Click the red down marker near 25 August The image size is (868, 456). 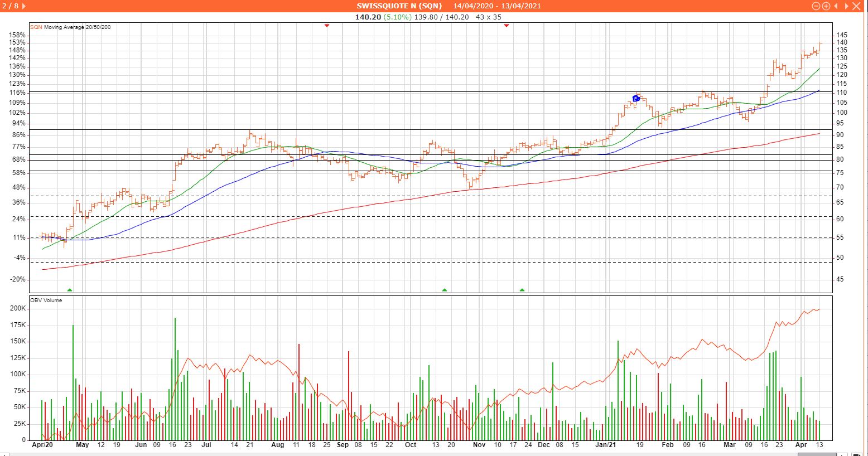point(327,26)
